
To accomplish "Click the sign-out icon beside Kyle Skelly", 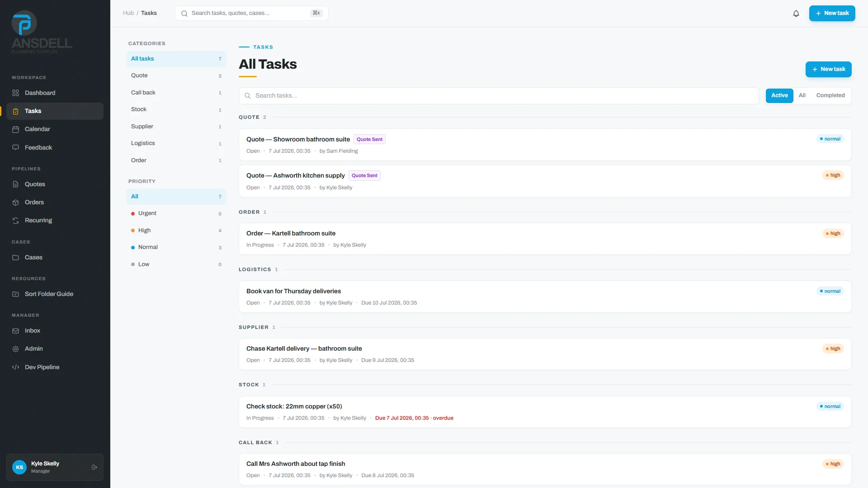I will (x=94, y=467).
